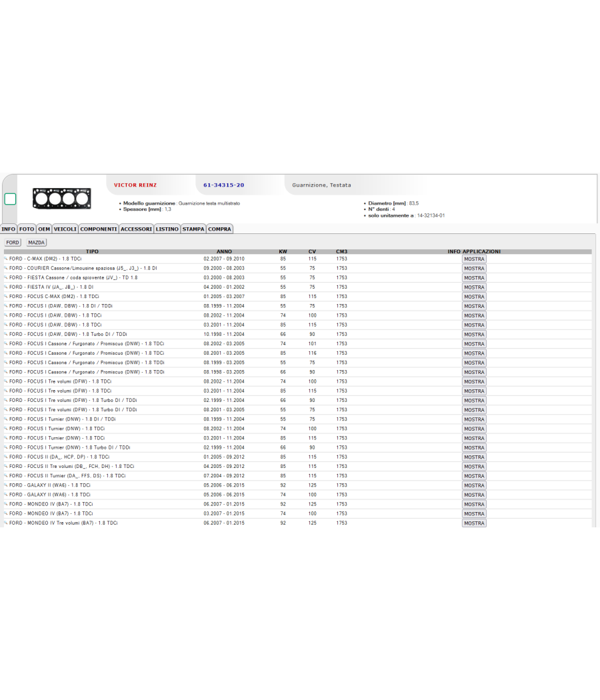600x700 pixels.
Task: Click magnifier icon for FOCUS II Turnier row
Action: 6,475
